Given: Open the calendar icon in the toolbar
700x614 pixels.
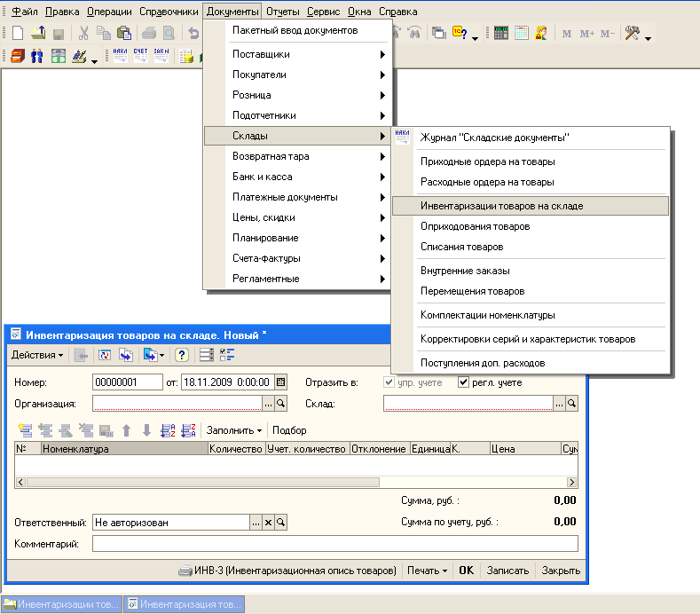Looking at the screenshot, I should pyautogui.click(x=522, y=33).
